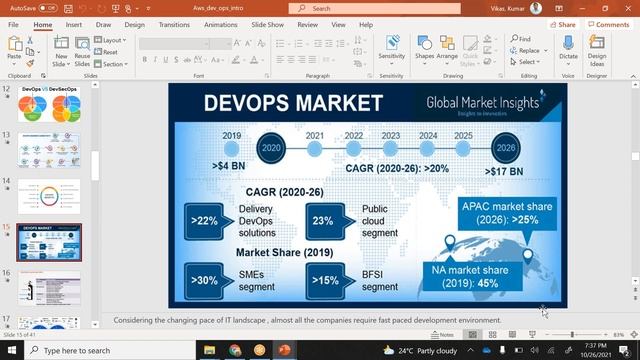Open the Paste dropdown arrow
The height and width of the screenshot is (360, 640).
(x=14, y=64)
